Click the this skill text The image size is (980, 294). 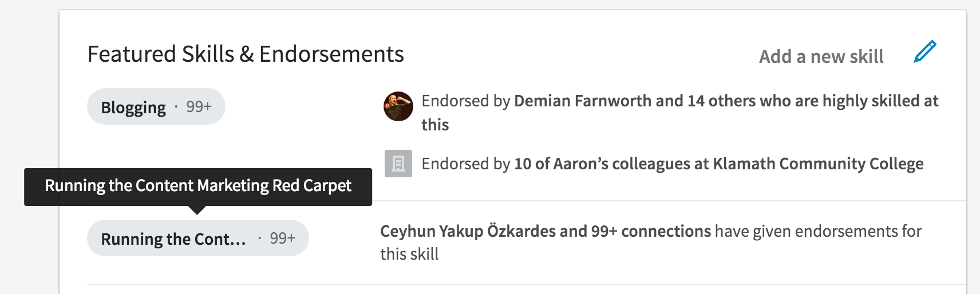(409, 254)
